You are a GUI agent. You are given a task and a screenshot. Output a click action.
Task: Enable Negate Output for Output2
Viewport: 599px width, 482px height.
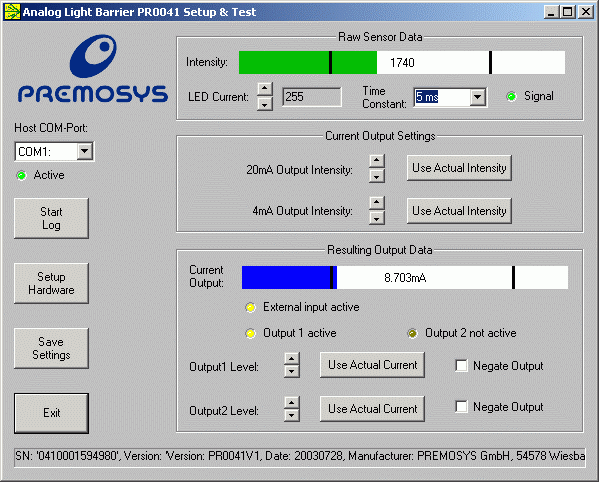pos(461,406)
